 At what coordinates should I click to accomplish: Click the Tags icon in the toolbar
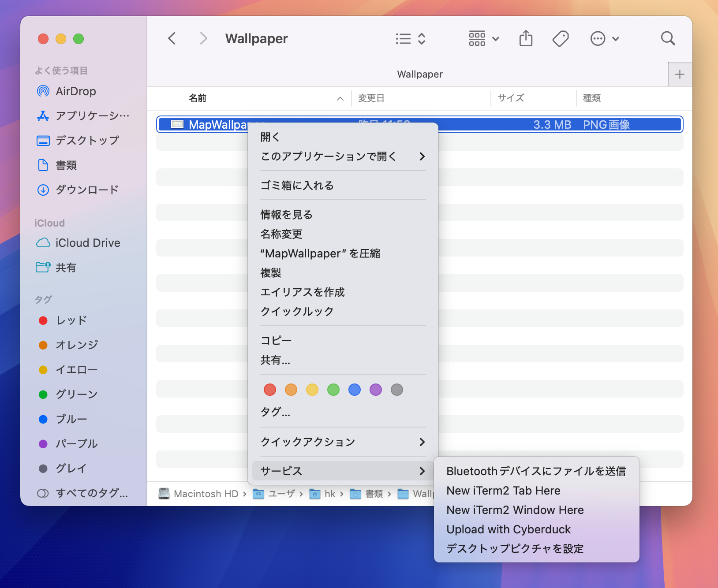click(561, 38)
